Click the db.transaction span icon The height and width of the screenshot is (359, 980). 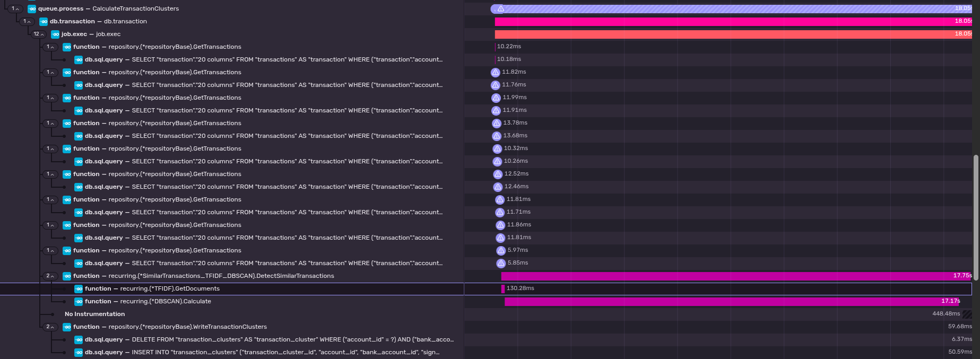(44, 22)
